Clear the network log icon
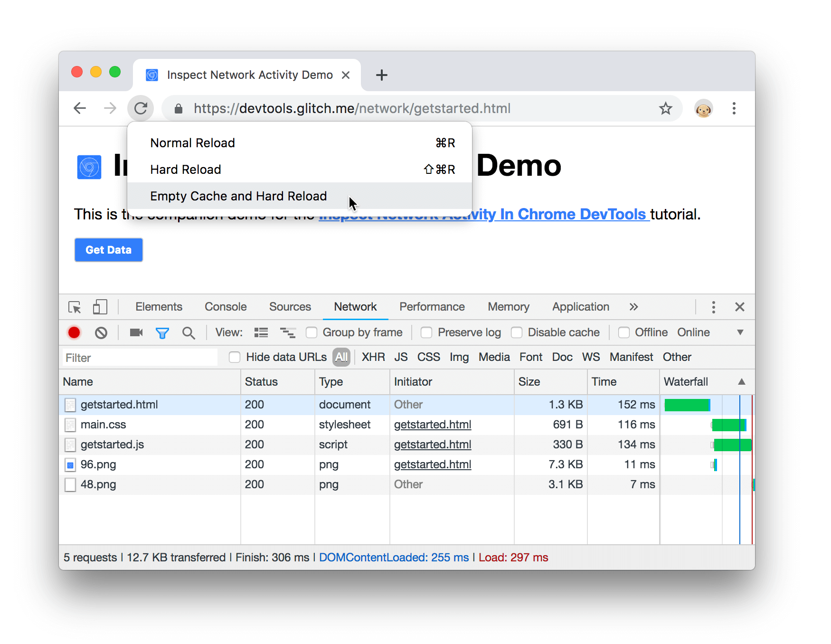The height and width of the screenshot is (644, 831). 101,333
